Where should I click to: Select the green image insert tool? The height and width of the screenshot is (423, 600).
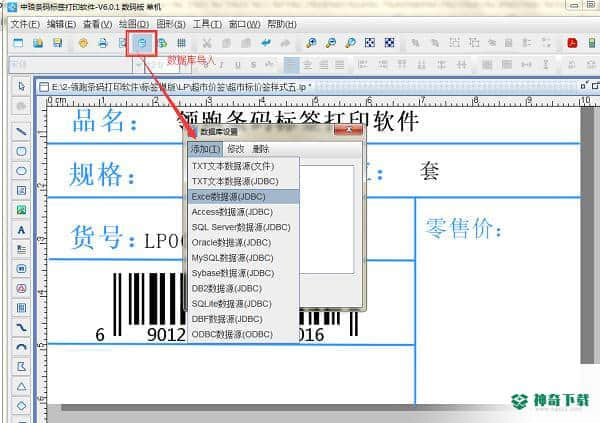(21, 210)
